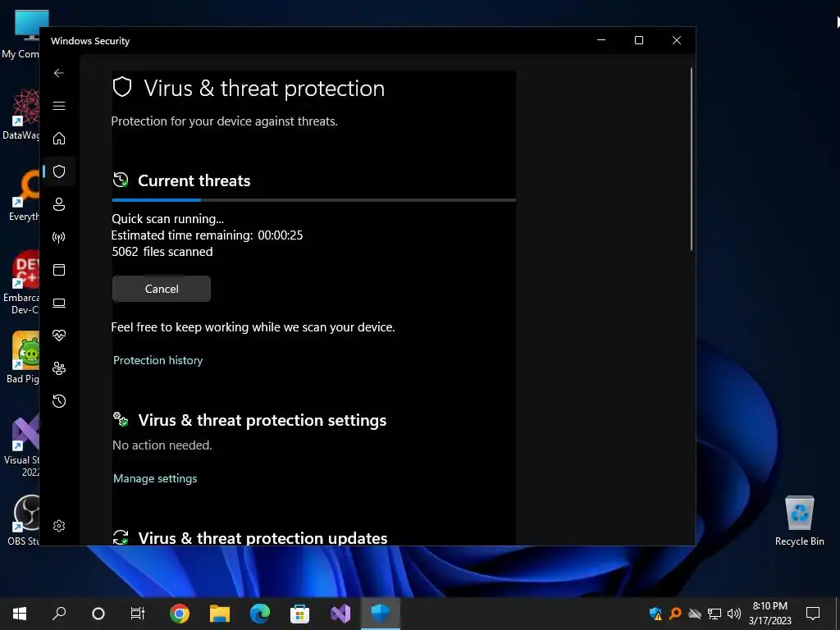
Task: Click the quick scan progress bar
Action: tap(314, 200)
